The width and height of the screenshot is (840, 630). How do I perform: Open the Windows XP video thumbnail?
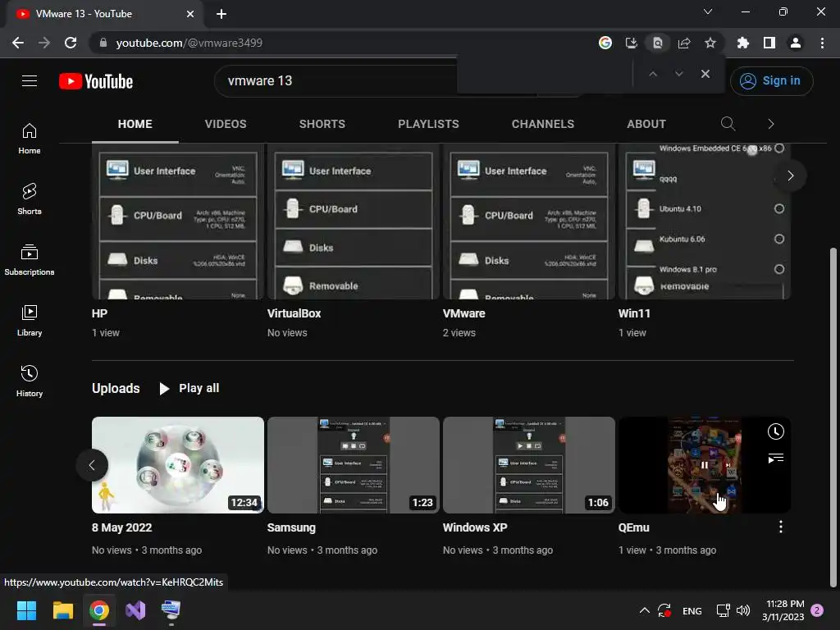click(529, 465)
